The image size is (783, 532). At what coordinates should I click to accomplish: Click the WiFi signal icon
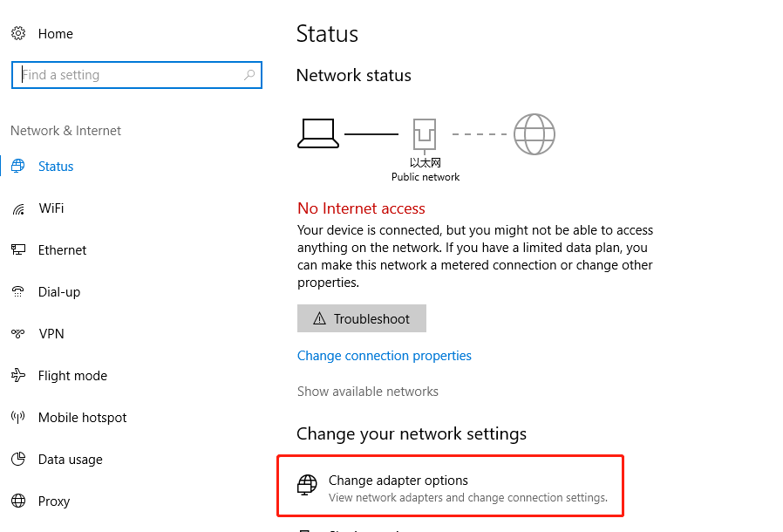pyautogui.click(x=18, y=208)
